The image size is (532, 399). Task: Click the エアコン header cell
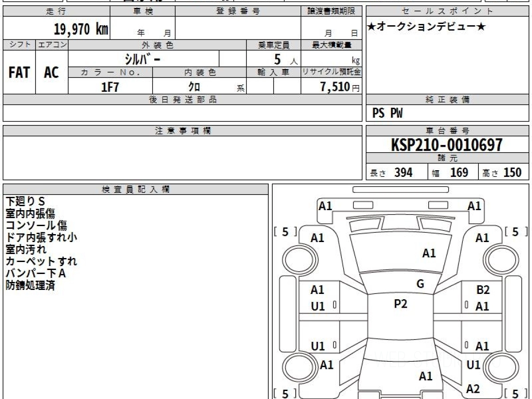(52, 45)
